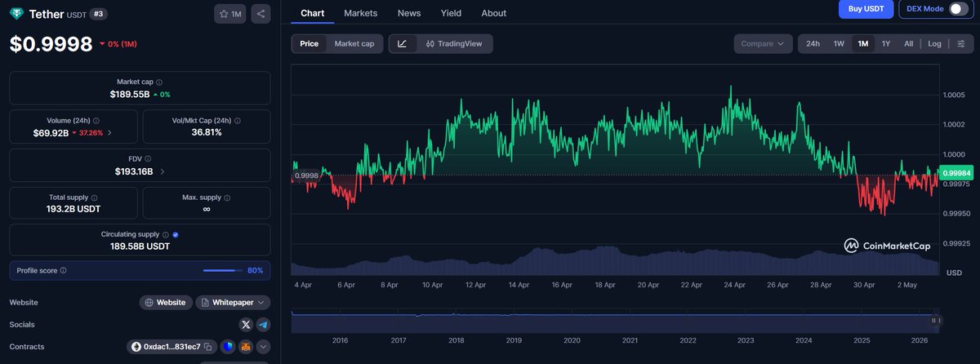Click the 189.58B USDT circulating supply value
This screenshot has width=980, height=364.
(140, 246)
